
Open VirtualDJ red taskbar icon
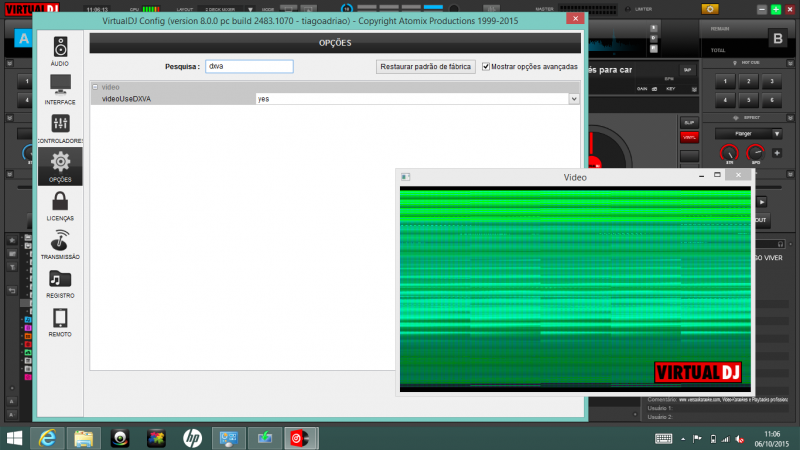pos(301,438)
